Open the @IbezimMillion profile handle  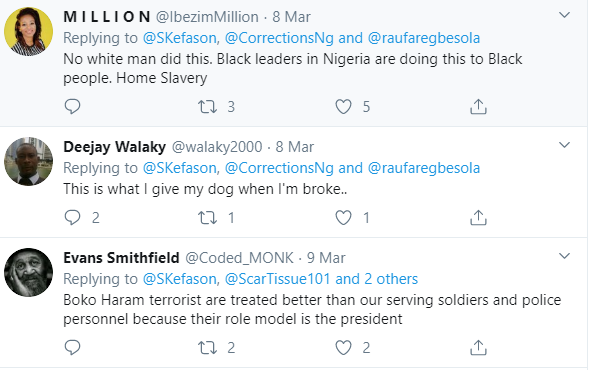coord(207,17)
